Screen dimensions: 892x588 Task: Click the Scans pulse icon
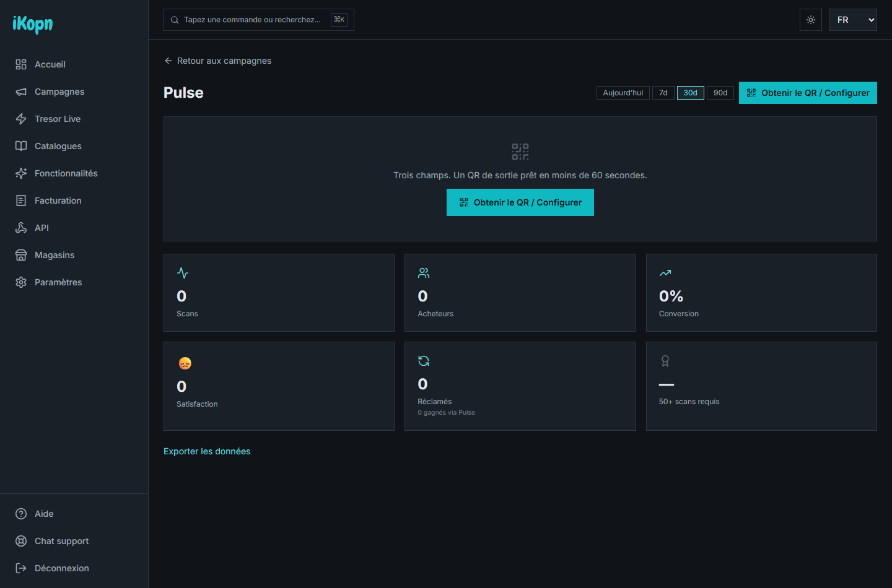[183, 273]
